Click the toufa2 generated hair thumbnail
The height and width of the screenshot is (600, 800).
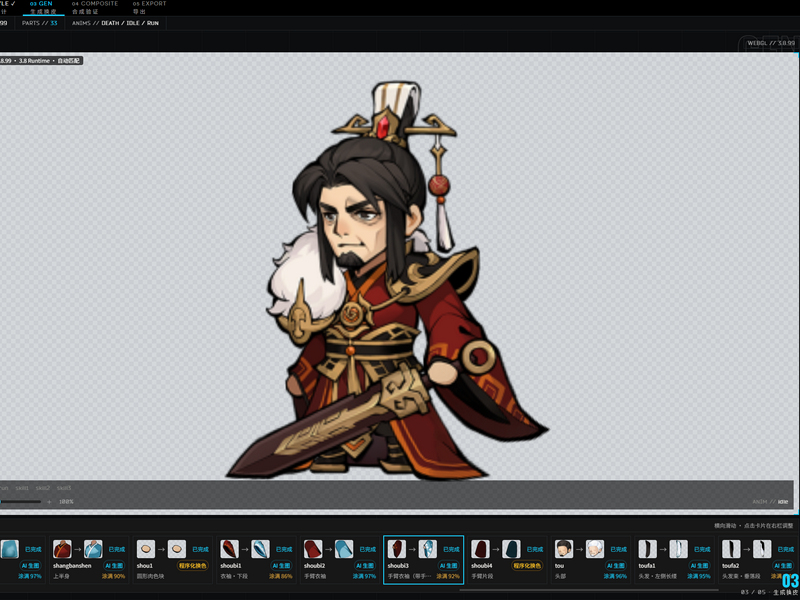pos(762,549)
